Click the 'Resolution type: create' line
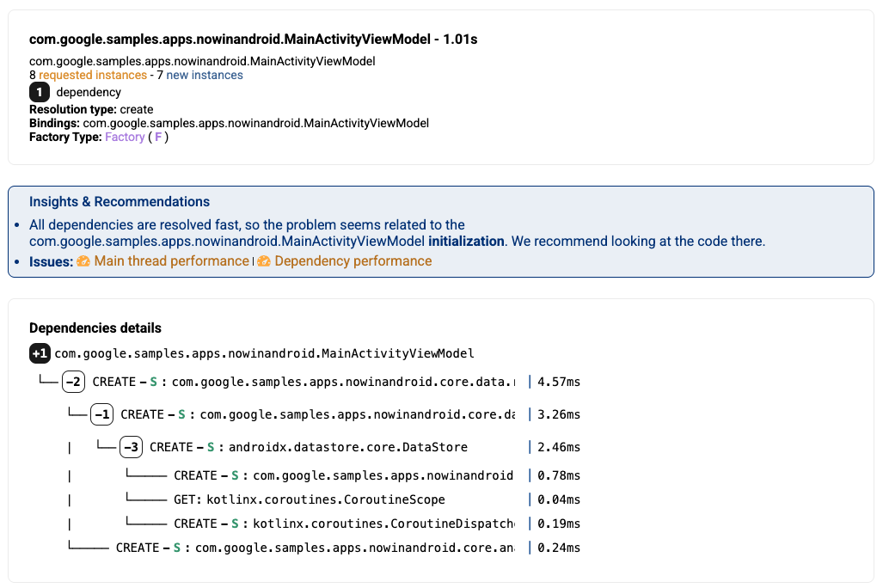 pos(91,109)
